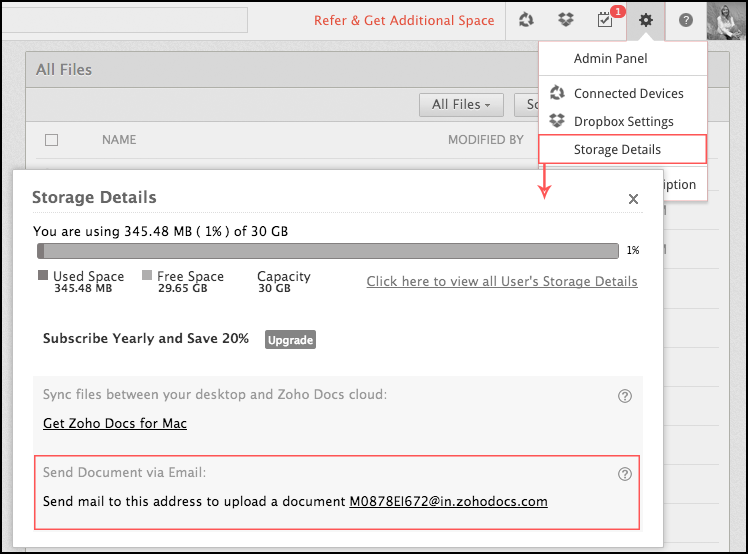
Task: Select Dropbox Settings menu item
Action: point(623,122)
